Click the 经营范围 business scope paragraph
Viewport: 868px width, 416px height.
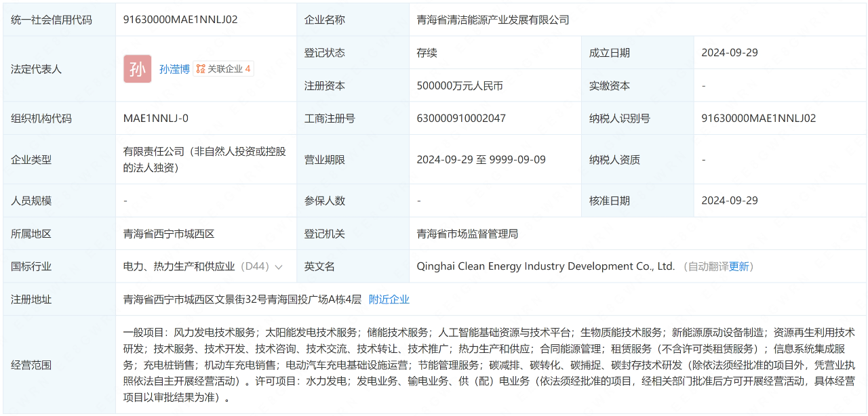pyautogui.click(x=488, y=365)
